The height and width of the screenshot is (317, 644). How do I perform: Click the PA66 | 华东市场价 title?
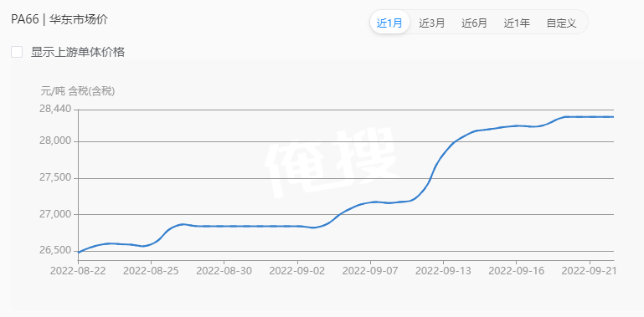tap(59, 19)
